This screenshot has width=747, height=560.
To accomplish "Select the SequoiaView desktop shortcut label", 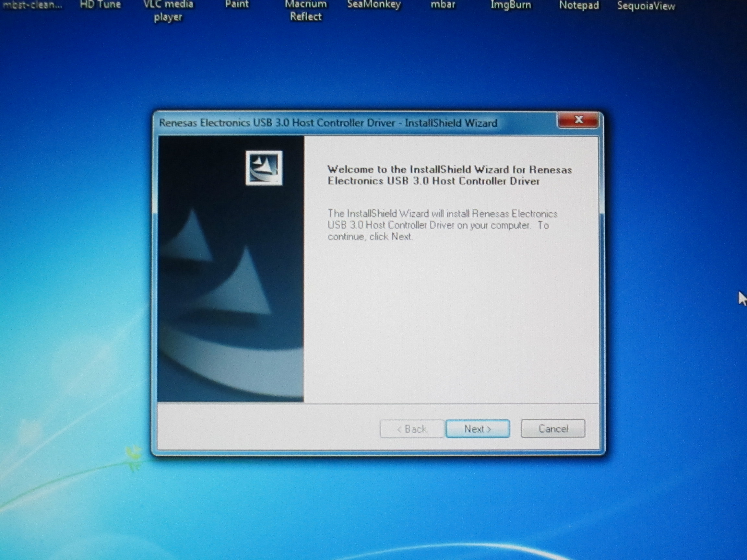I will (x=646, y=6).
